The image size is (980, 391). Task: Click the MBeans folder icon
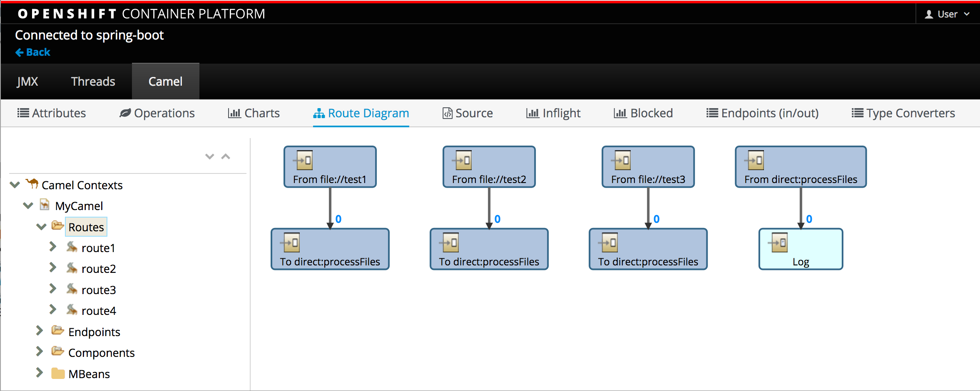click(58, 374)
